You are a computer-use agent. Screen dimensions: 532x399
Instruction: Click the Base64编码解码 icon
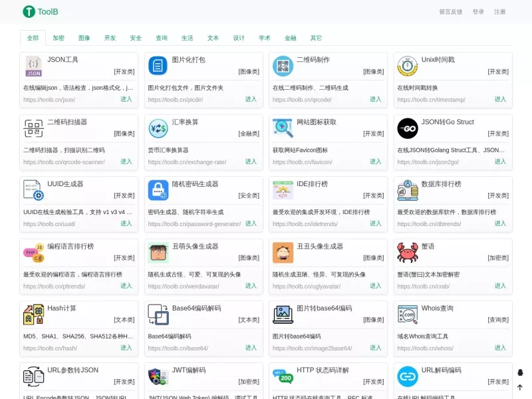[158, 315]
